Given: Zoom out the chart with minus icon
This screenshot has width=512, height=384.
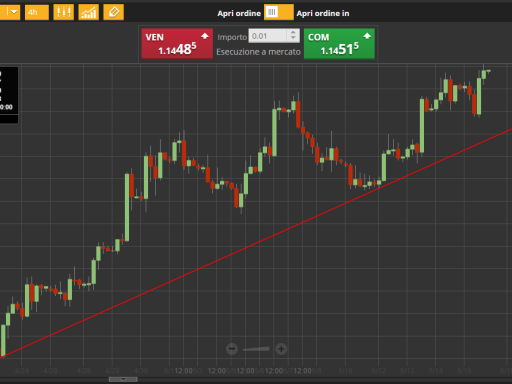Looking at the screenshot, I should tap(232, 349).
